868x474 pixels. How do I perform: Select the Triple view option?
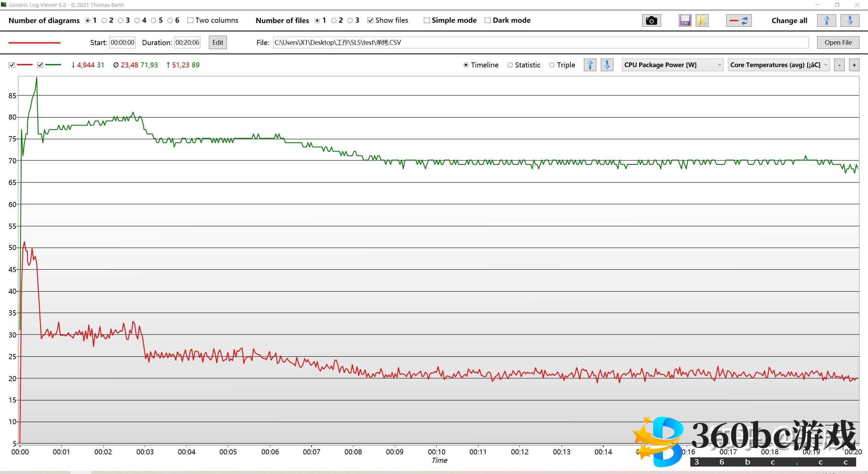pos(552,65)
